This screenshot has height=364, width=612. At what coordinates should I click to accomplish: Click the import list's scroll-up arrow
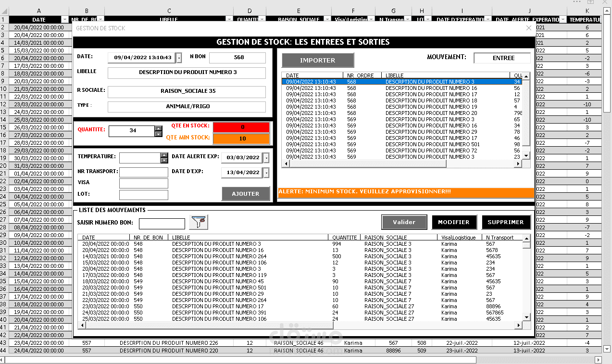526,76
